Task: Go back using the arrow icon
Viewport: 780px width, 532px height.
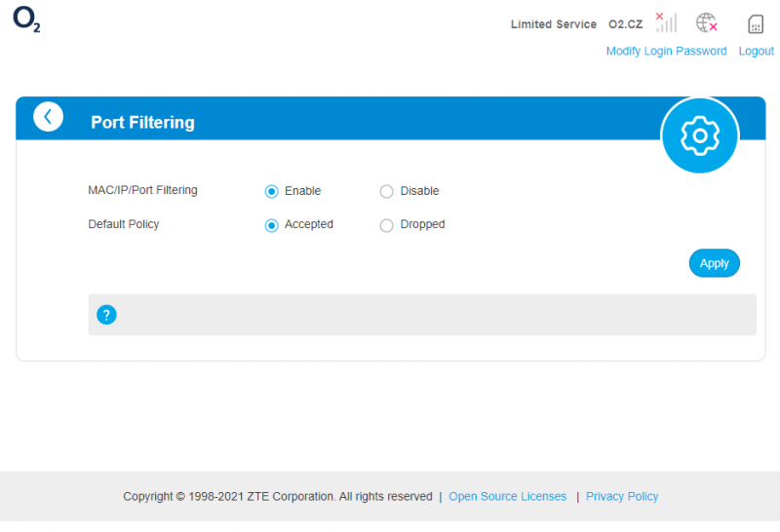Action: pyautogui.click(x=48, y=117)
